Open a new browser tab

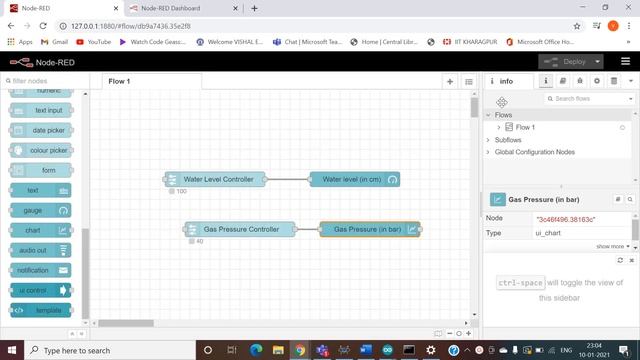click(x=254, y=8)
